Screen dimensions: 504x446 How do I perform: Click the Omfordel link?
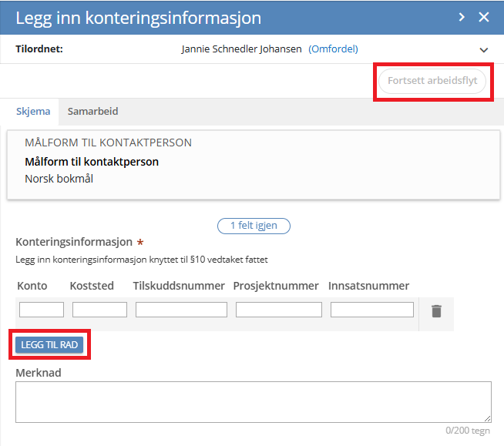(333, 49)
